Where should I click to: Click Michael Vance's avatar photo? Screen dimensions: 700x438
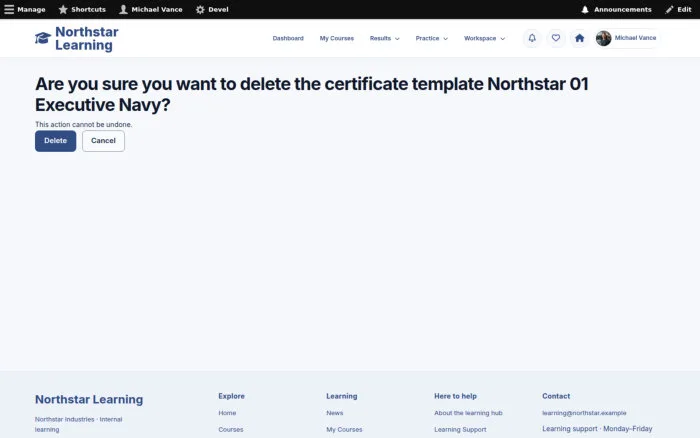603,38
